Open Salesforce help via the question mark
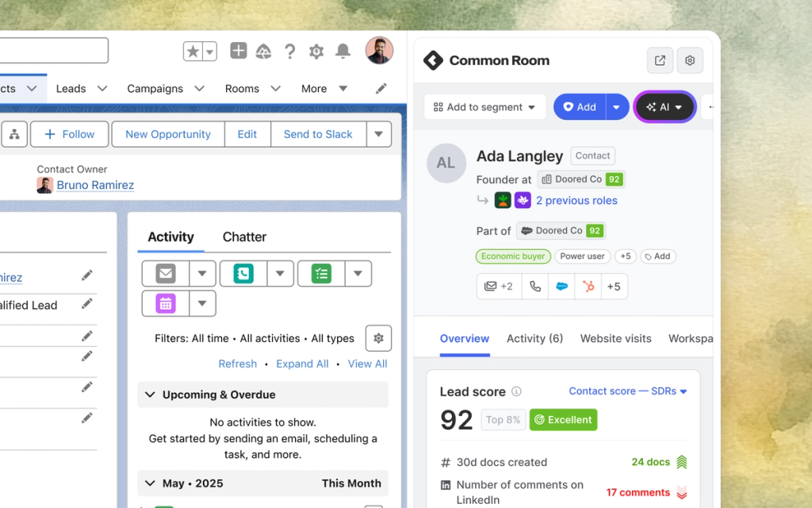 click(x=289, y=50)
